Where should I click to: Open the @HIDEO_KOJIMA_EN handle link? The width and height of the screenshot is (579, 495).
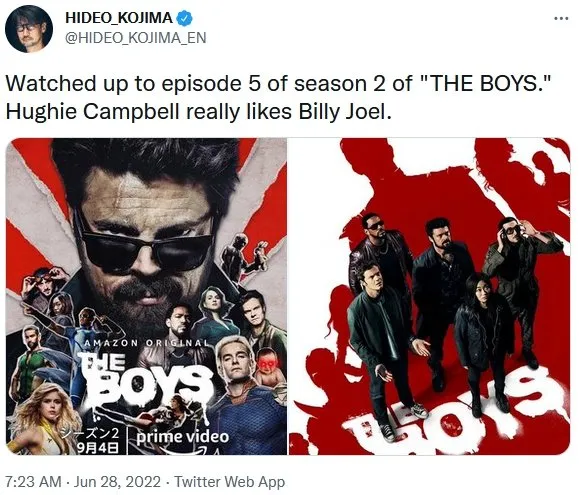pos(136,38)
